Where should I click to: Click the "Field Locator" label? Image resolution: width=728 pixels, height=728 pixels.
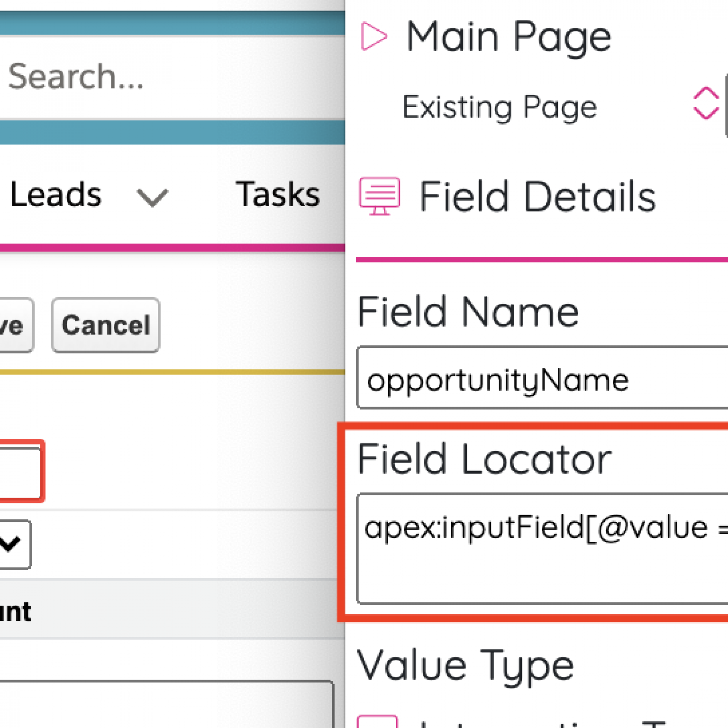[484, 459]
